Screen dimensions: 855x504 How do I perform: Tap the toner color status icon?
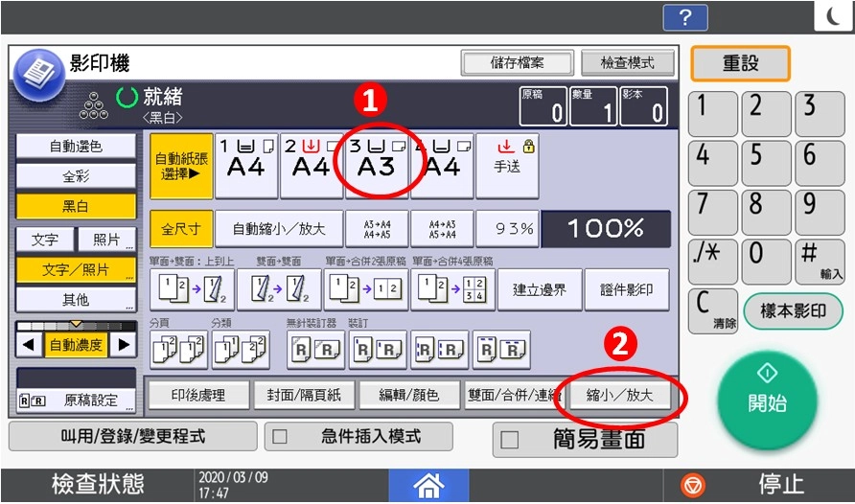coord(93,105)
